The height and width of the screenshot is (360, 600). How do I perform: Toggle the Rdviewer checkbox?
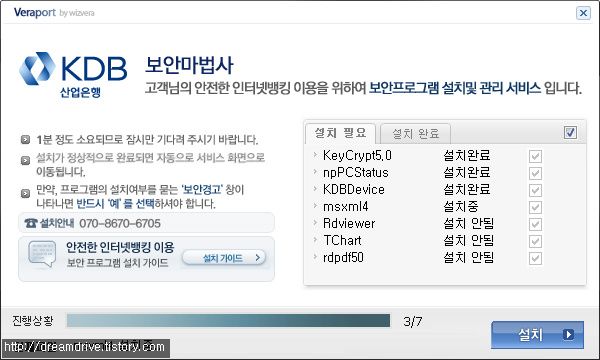535,224
